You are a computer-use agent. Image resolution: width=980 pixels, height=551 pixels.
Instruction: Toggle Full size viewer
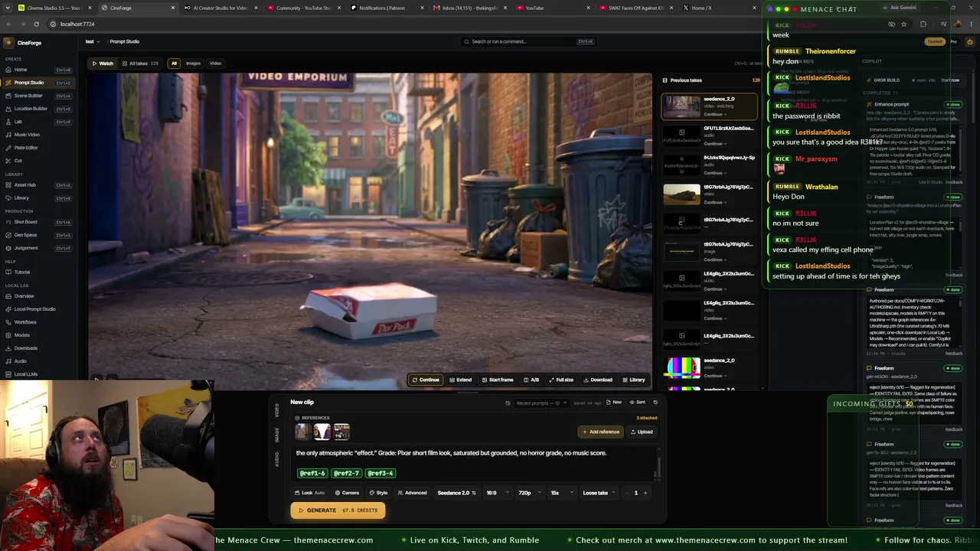coord(562,380)
